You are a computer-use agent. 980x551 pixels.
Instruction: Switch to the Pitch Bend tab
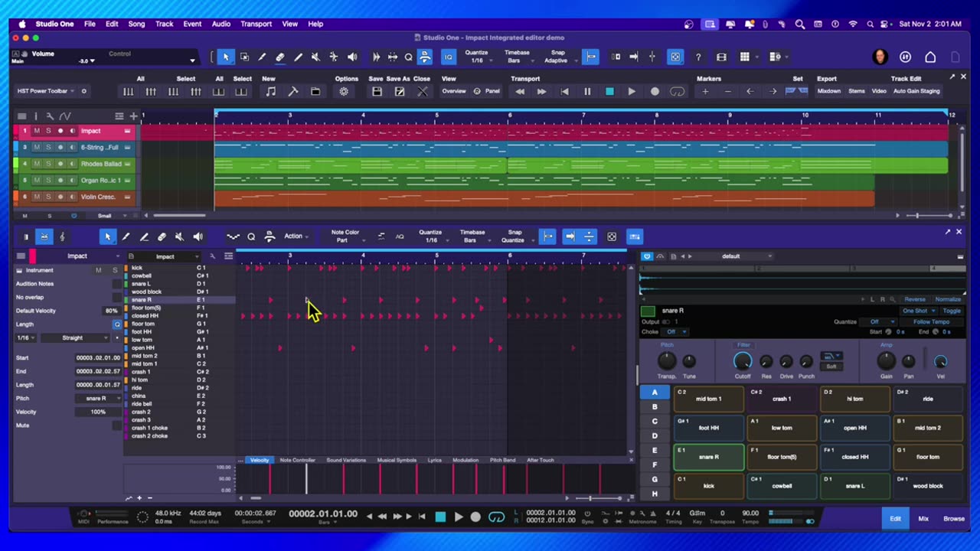(x=502, y=460)
